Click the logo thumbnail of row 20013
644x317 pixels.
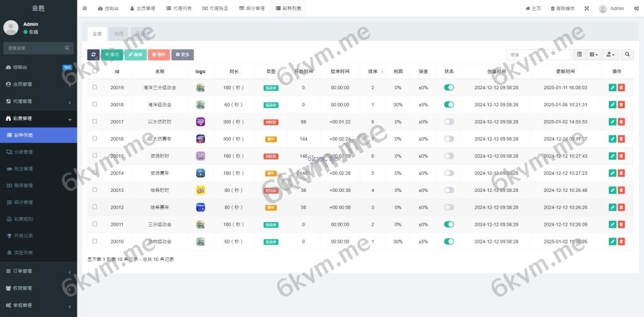click(x=201, y=190)
